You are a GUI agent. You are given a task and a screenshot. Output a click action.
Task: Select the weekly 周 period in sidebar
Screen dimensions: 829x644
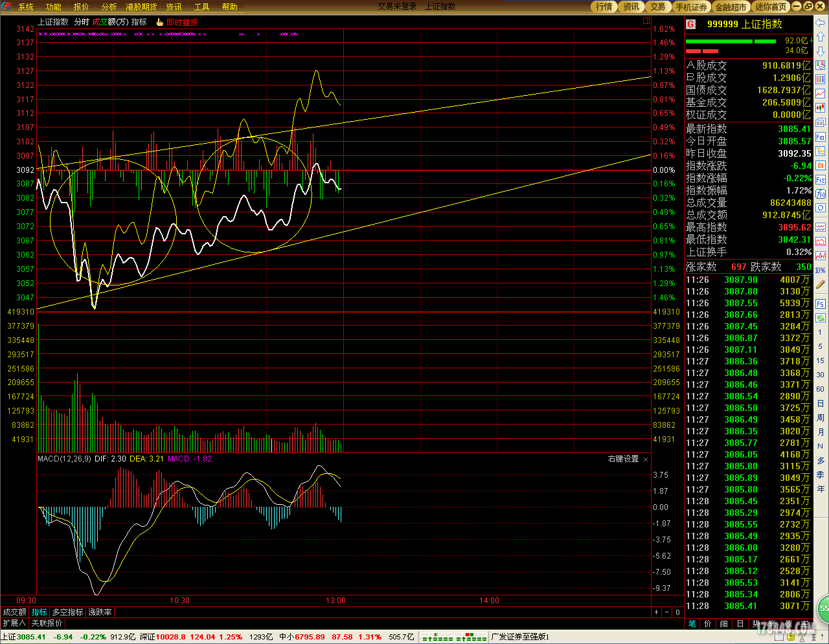coord(820,417)
